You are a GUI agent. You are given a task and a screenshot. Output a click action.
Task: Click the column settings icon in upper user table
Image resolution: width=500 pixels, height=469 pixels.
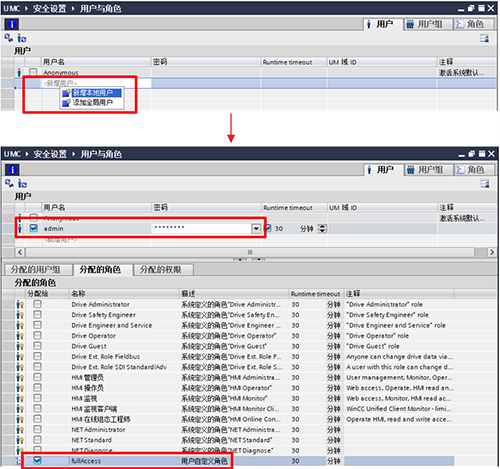click(x=484, y=38)
